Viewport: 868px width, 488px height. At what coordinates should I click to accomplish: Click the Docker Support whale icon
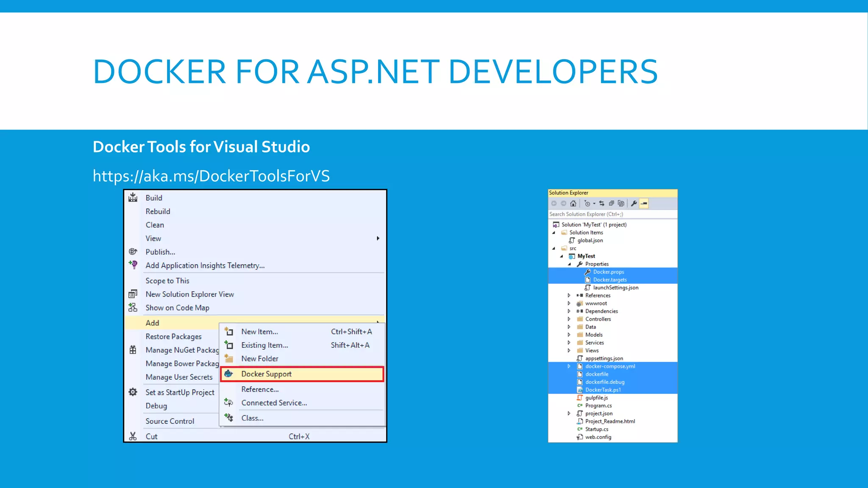click(x=228, y=374)
